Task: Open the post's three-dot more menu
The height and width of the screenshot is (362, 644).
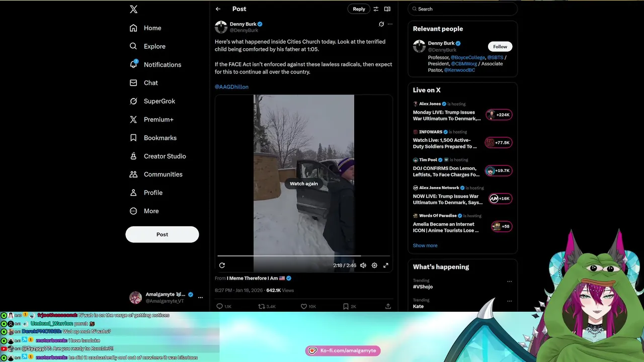Action: [390, 24]
